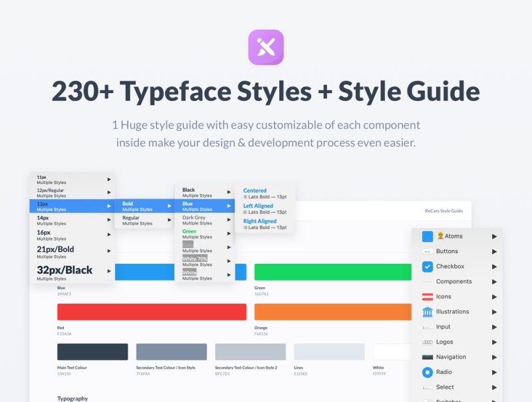Click the small Buttons preview icon
The height and width of the screenshot is (402, 532).
click(427, 252)
